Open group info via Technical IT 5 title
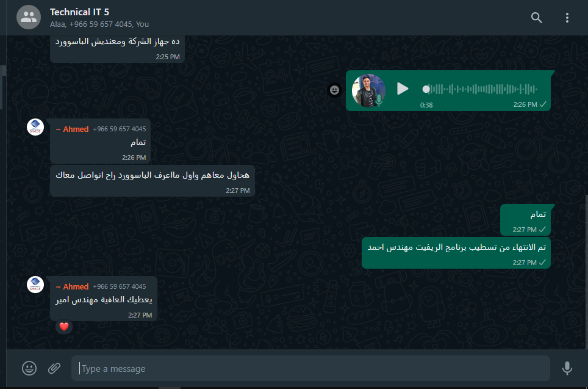Image resolution: width=588 pixels, height=389 pixels. click(x=79, y=12)
